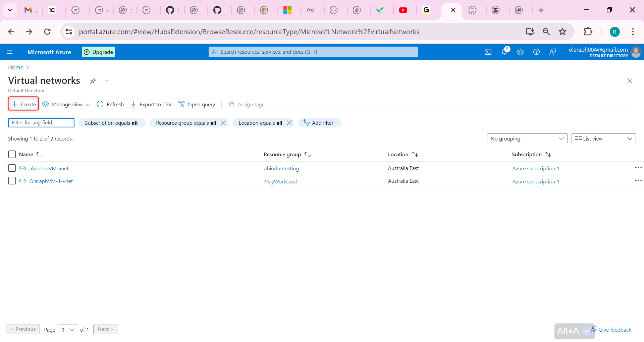Switch to the YouTube tab
The width and height of the screenshot is (644, 342).
tap(403, 10)
